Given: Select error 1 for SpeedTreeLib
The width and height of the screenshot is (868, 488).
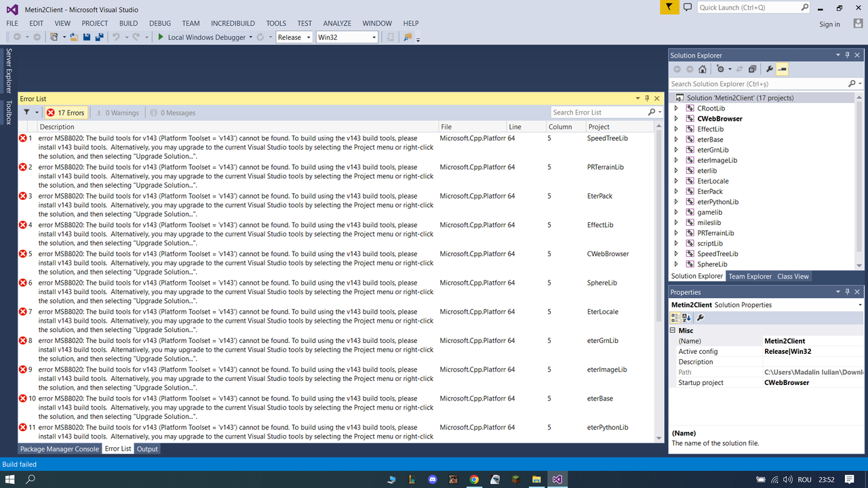Looking at the screenshot, I should [x=337, y=147].
